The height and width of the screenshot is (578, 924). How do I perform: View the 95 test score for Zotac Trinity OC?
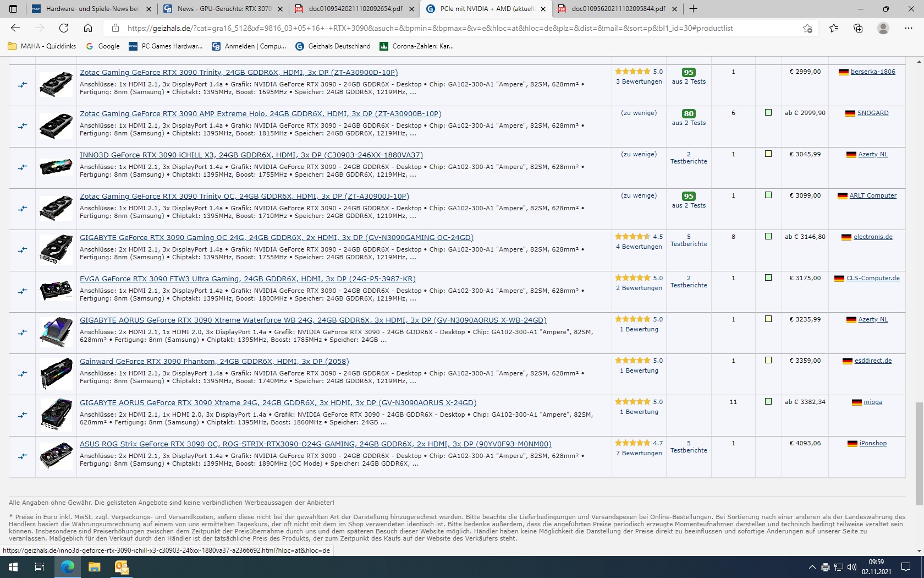coord(689,196)
